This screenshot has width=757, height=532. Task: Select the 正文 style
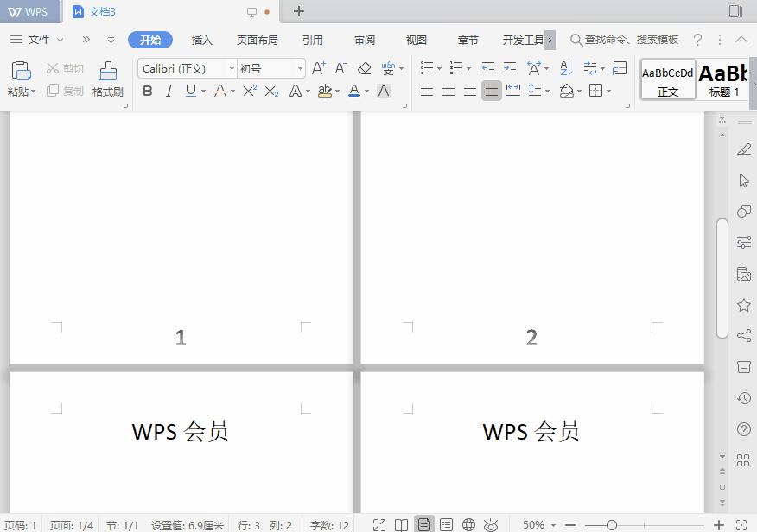pos(668,80)
